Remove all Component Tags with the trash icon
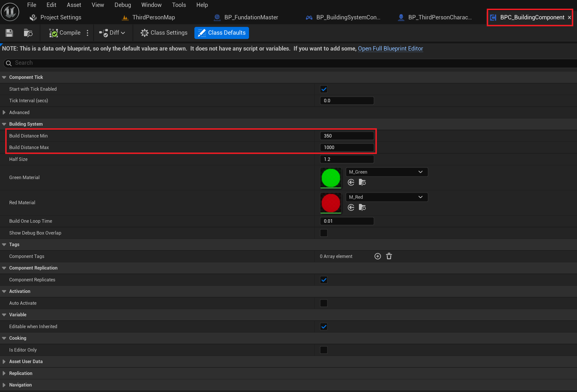The image size is (577, 392). (389, 256)
